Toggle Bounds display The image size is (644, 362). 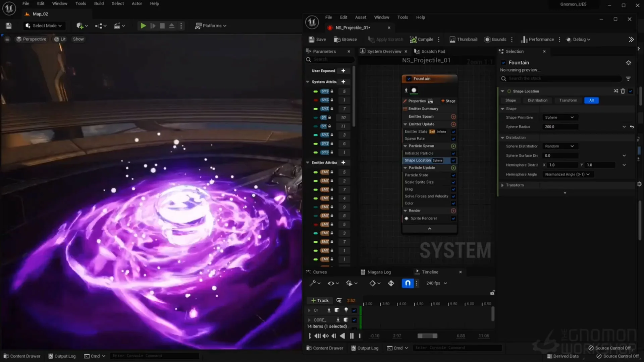coord(495,40)
